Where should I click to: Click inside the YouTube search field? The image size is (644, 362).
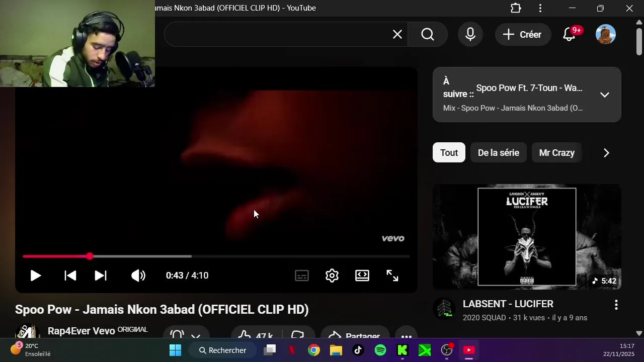pyautogui.click(x=286, y=34)
